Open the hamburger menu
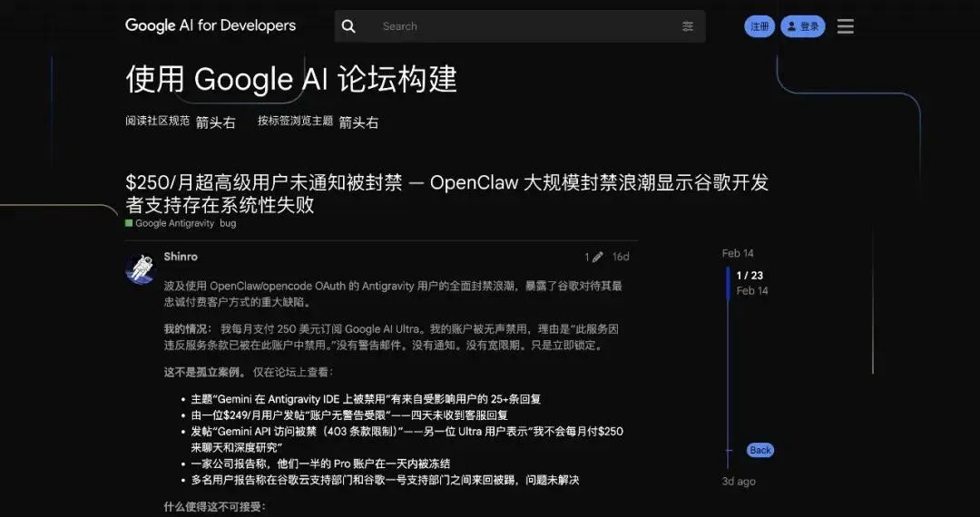980x517 pixels. (845, 26)
